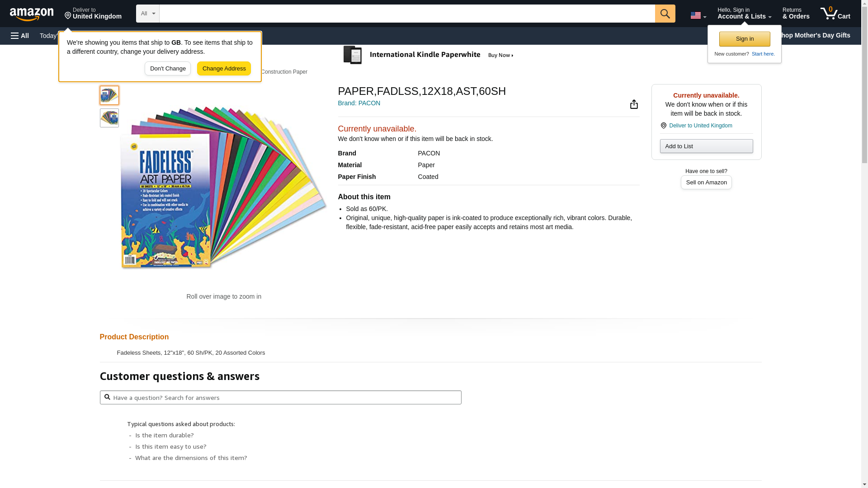
Task: Click the Brand: PACON link
Action: [359, 103]
